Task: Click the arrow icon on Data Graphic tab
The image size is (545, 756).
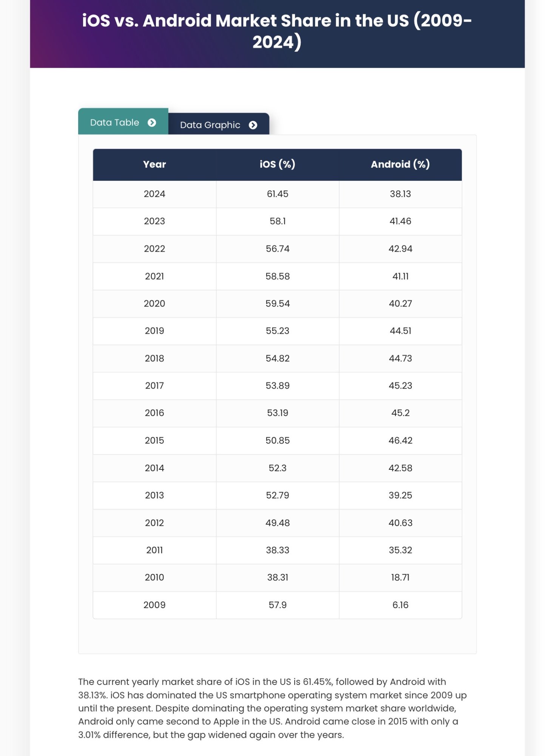Action: (x=253, y=125)
